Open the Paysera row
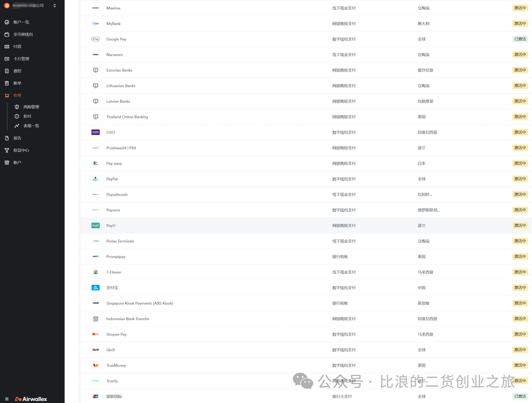The width and height of the screenshot is (532, 403). (306, 210)
